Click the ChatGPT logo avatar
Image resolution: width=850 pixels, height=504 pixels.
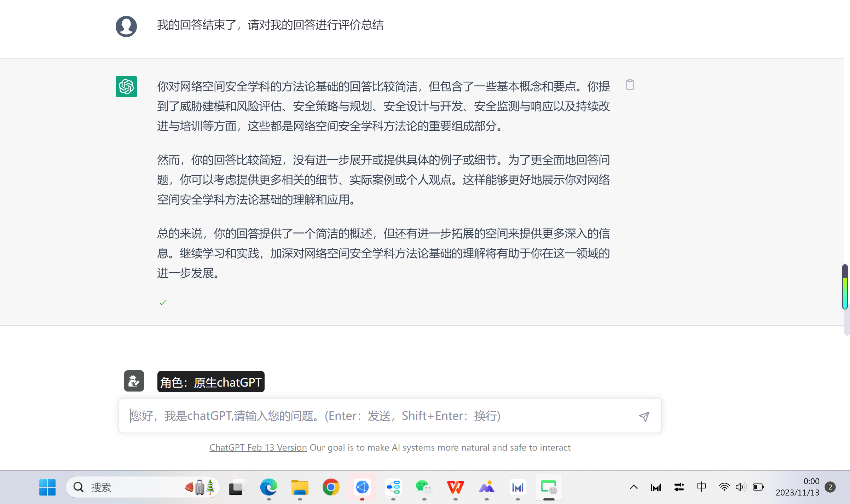pos(126,87)
